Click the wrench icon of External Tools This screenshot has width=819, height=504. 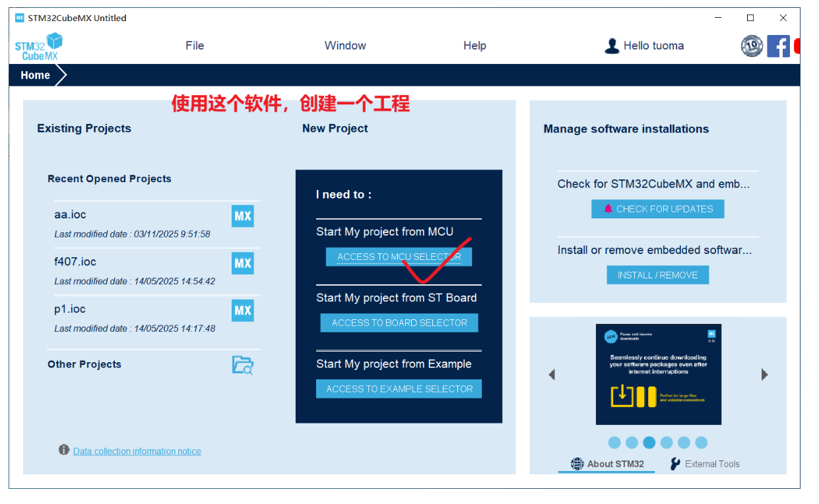point(675,464)
